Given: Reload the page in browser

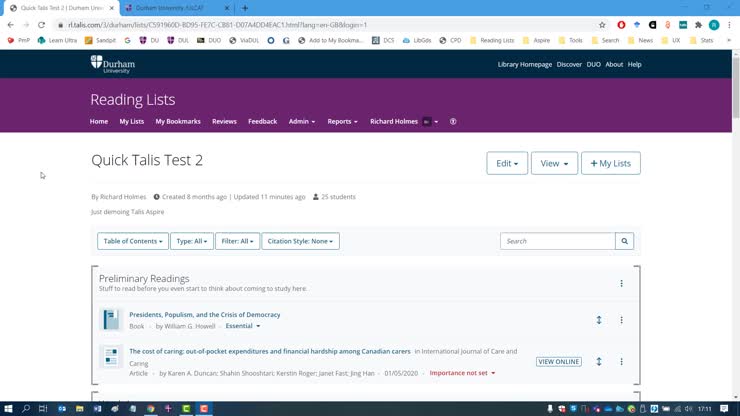Looking at the screenshot, I should [41, 25].
